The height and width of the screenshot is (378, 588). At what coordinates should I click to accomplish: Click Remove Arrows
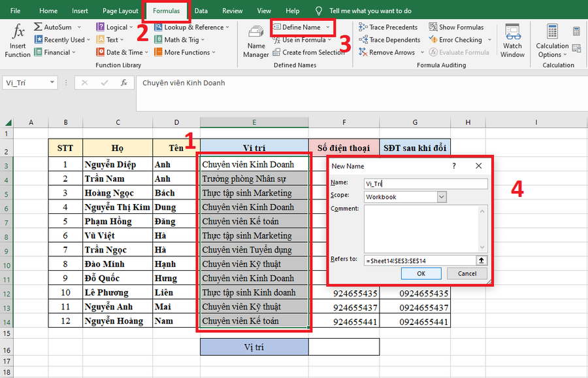click(x=387, y=52)
